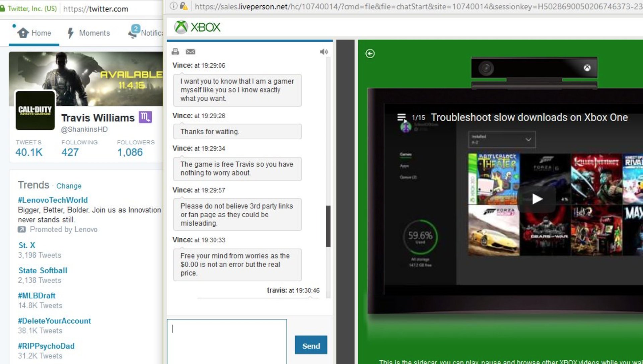Click the Scorpio emoji beside Travis Williams

145,117
